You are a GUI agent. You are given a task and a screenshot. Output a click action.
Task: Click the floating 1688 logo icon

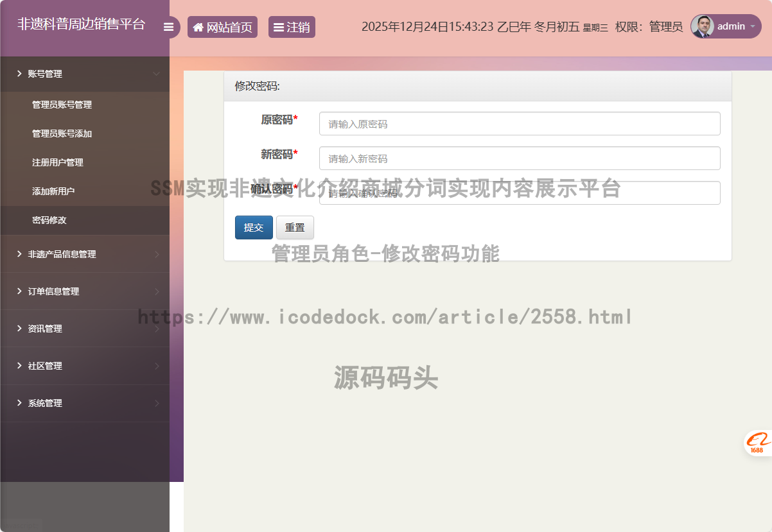coord(758,443)
